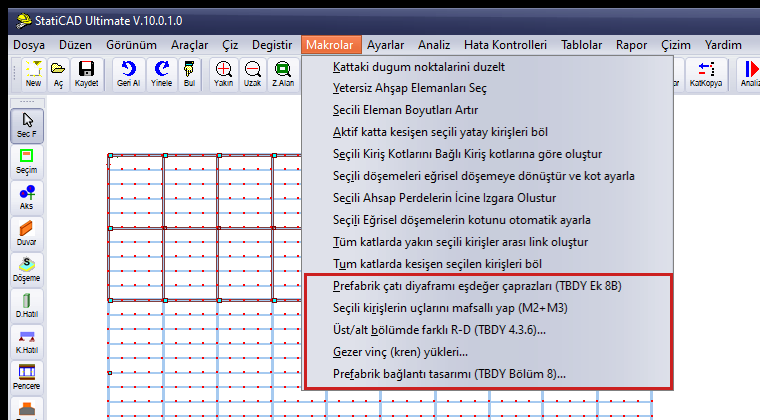Choose Secili Eleman Boyutları Artır
The image size is (760, 420).
[x=488, y=110]
